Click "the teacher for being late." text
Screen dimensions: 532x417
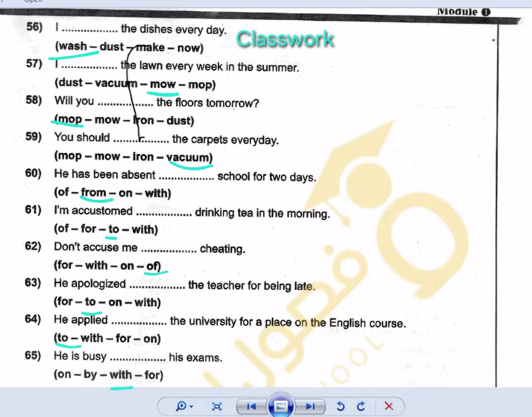tap(252, 285)
